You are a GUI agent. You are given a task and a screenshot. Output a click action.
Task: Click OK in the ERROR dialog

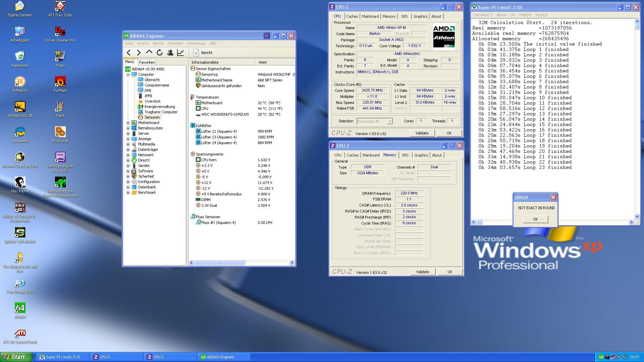point(535,219)
